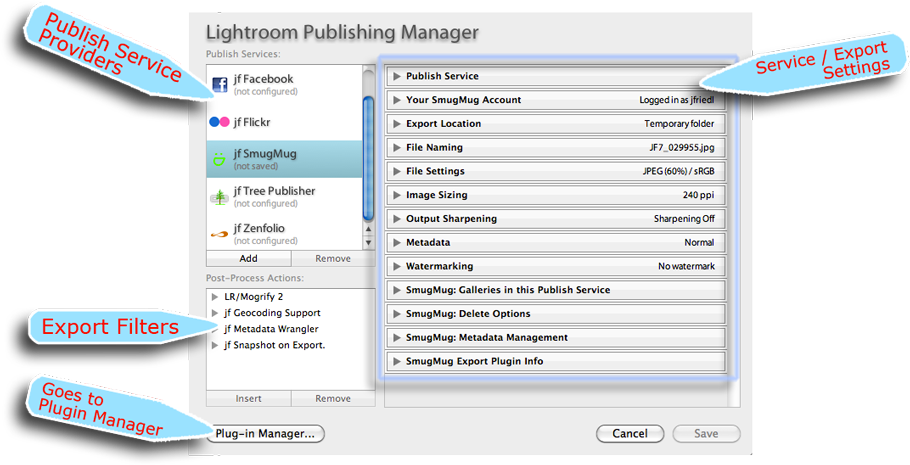The height and width of the screenshot is (465, 910).
Task: Click the jf Tree Publisher tree icon
Action: (219, 197)
